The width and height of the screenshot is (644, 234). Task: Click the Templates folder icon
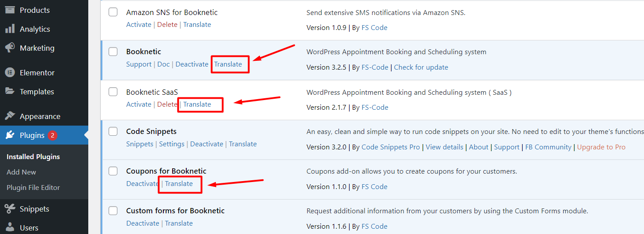[x=10, y=92]
